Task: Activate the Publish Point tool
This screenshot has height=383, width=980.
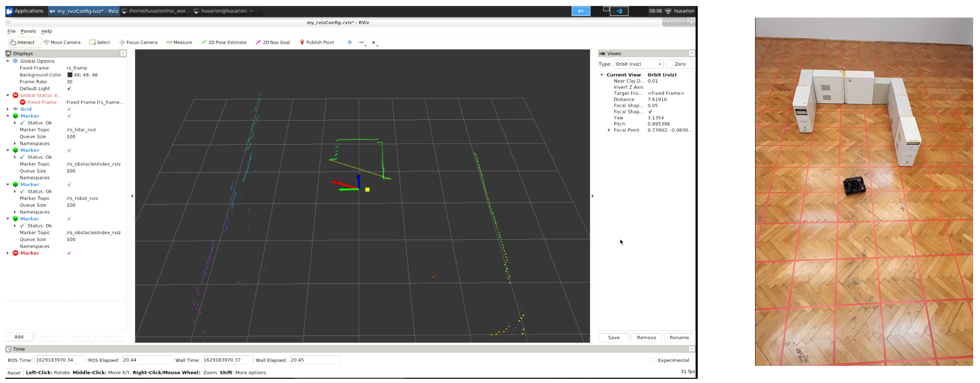Action: [x=317, y=42]
